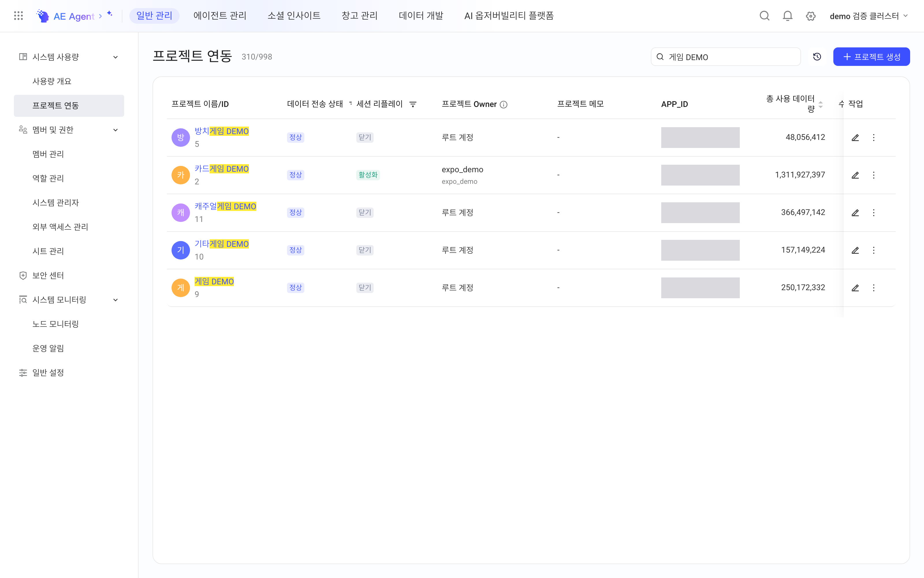Click the 게임 DEMO project search field

click(x=725, y=57)
